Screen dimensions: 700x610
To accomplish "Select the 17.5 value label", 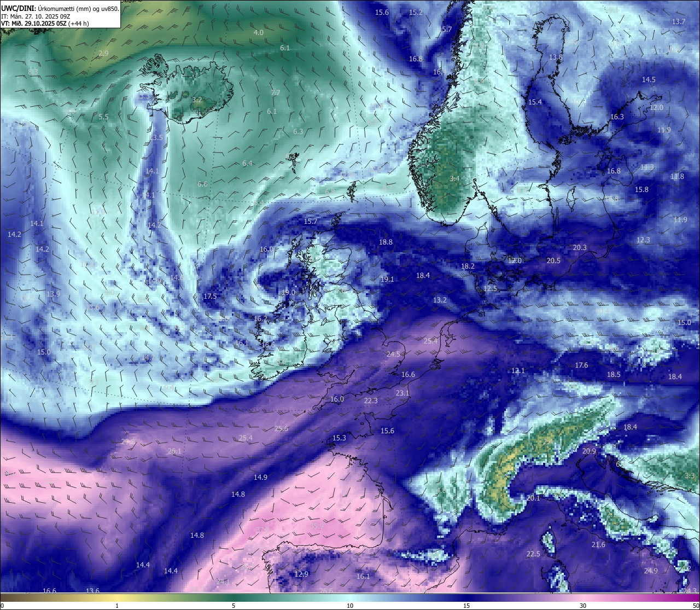I will click(x=210, y=296).
